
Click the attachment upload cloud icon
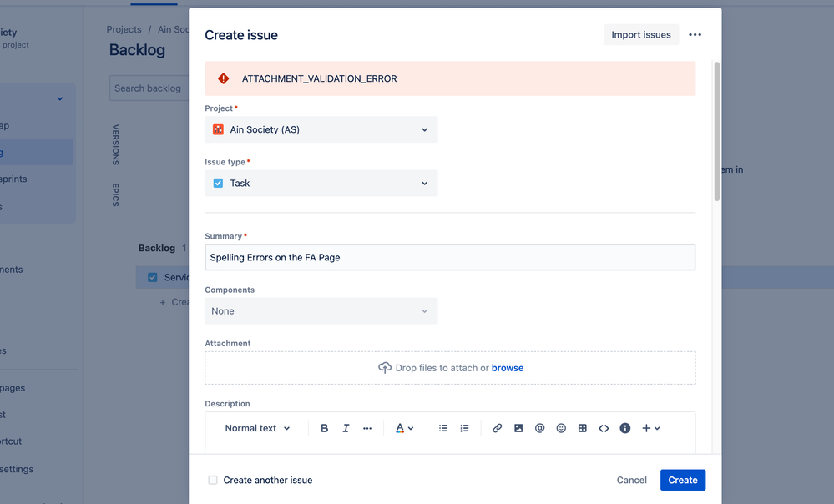click(385, 368)
